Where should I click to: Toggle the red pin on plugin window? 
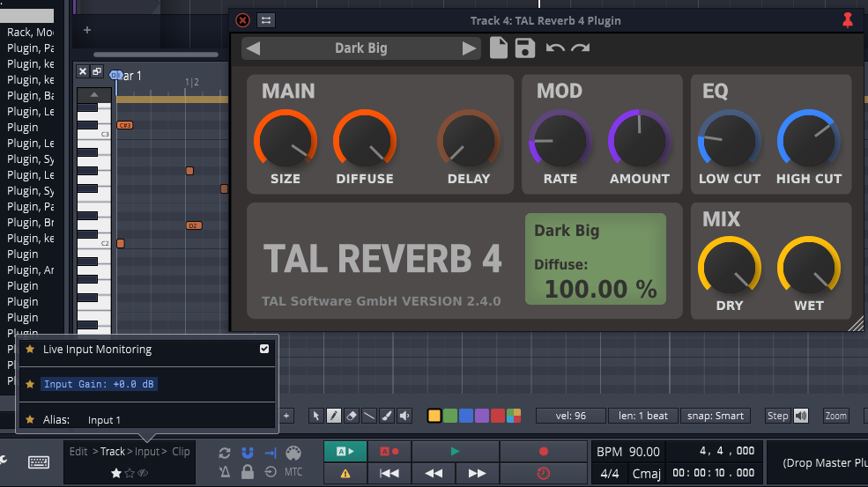(848, 20)
